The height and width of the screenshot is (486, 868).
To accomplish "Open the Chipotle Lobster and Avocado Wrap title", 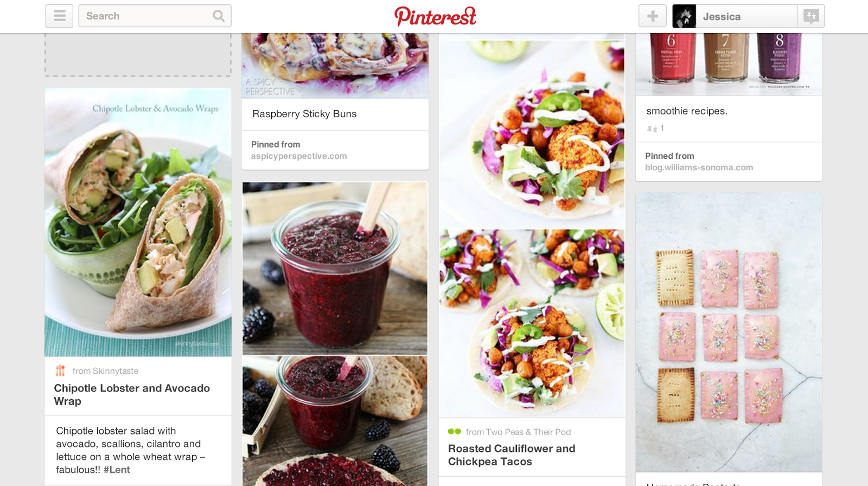I will [x=132, y=395].
